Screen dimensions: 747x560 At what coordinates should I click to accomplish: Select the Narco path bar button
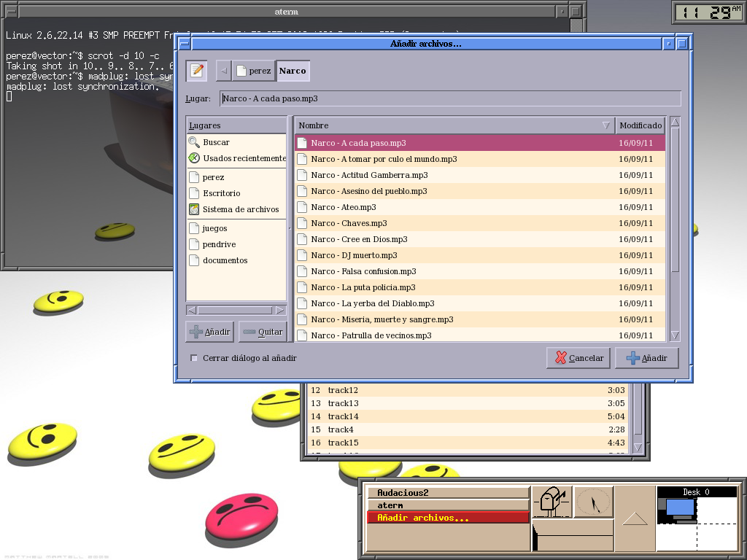pyautogui.click(x=293, y=71)
